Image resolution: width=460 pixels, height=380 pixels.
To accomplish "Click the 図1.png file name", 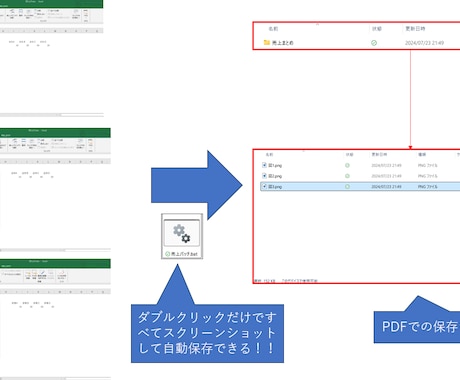I will tap(275, 165).
